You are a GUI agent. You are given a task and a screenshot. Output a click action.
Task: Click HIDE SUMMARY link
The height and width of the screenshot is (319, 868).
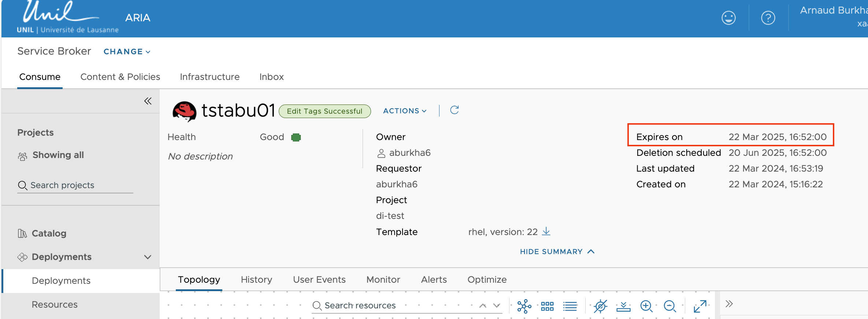point(557,252)
